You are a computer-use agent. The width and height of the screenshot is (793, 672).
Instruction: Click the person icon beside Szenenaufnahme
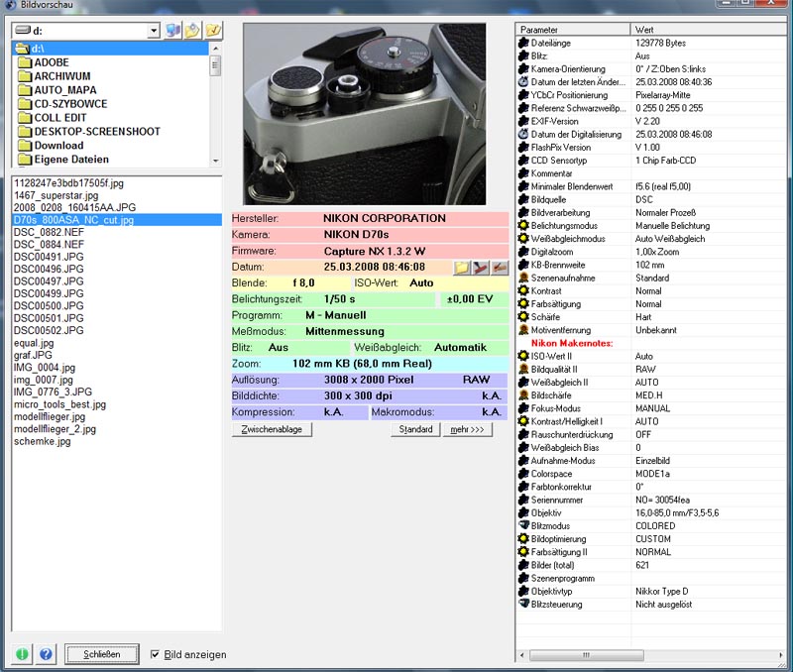(523, 278)
